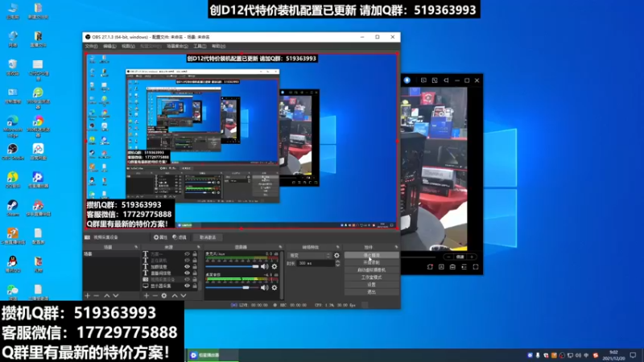Screen dimensions: 644x362
Task: Open the 视图 (View) menu in OBS
Action: pyautogui.click(x=128, y=47)
